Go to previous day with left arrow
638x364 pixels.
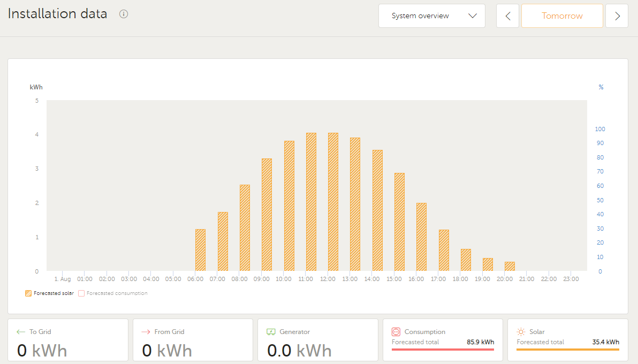[x=507, y=16]
